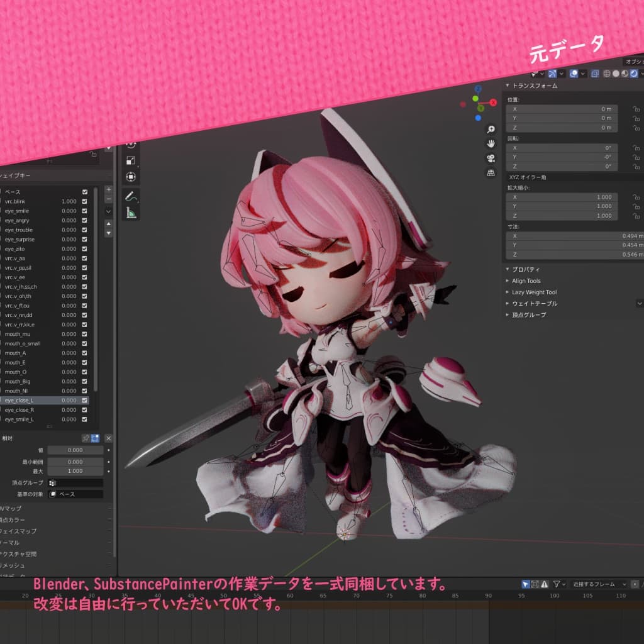Click the 基準の対象 ベース field
The width and height of the screenshot is (644, 644).
click(75, 494)
